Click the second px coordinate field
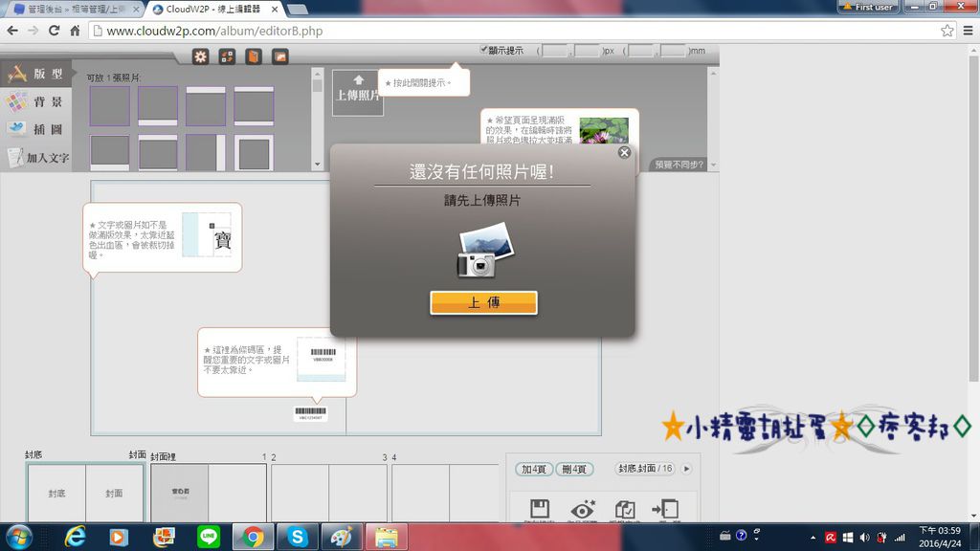Image resolution: width=980 pixels, height=551 pixels. point(587,51)
